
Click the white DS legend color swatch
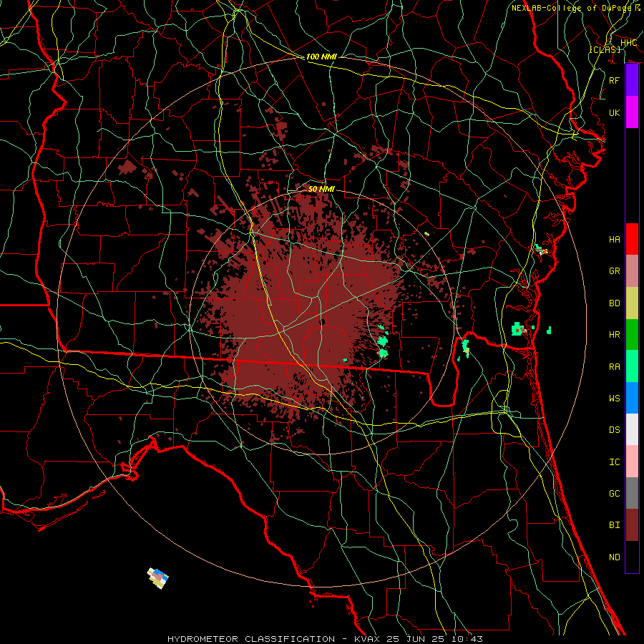[x=632, y=429]
